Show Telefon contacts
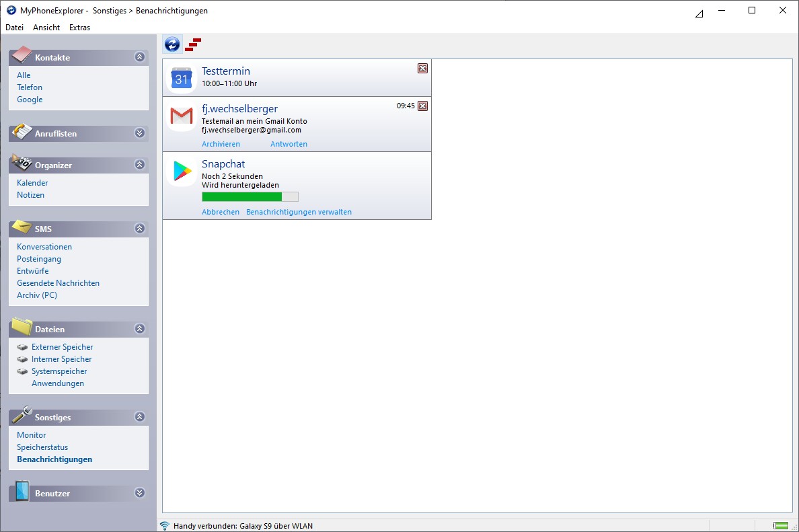The image size is (799, 532). click(x=30, y=87)
